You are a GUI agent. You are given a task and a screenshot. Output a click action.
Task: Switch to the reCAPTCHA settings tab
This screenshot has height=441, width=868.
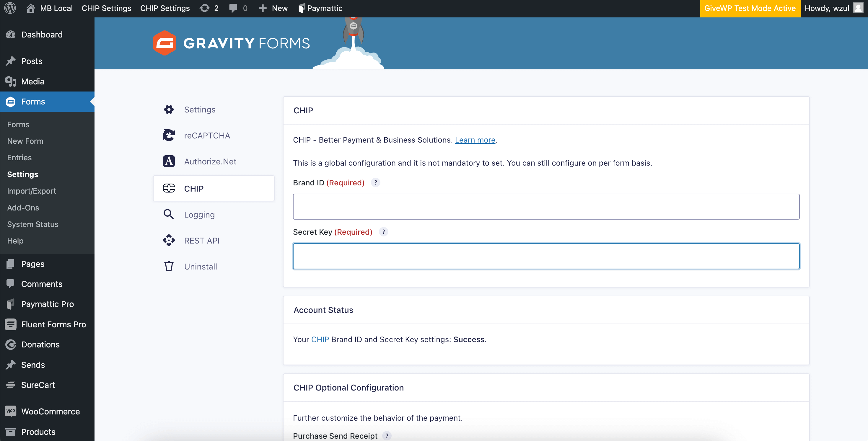(214, 135)
